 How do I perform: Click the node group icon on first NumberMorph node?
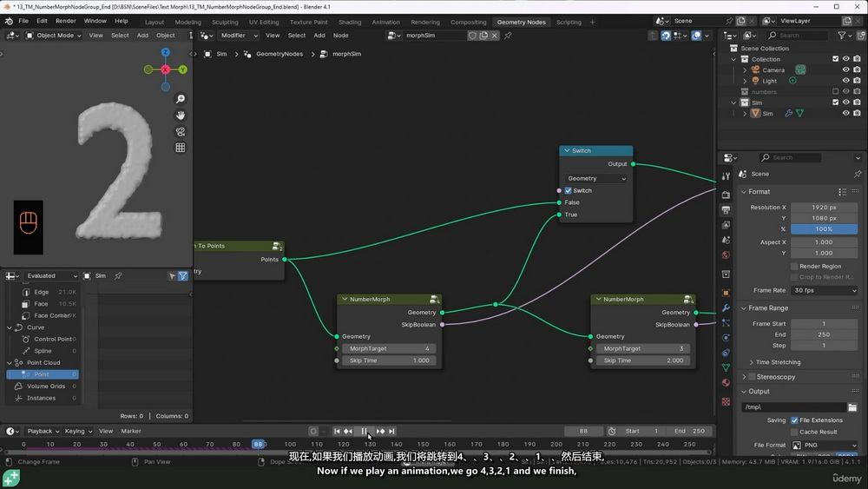(435, 299)
